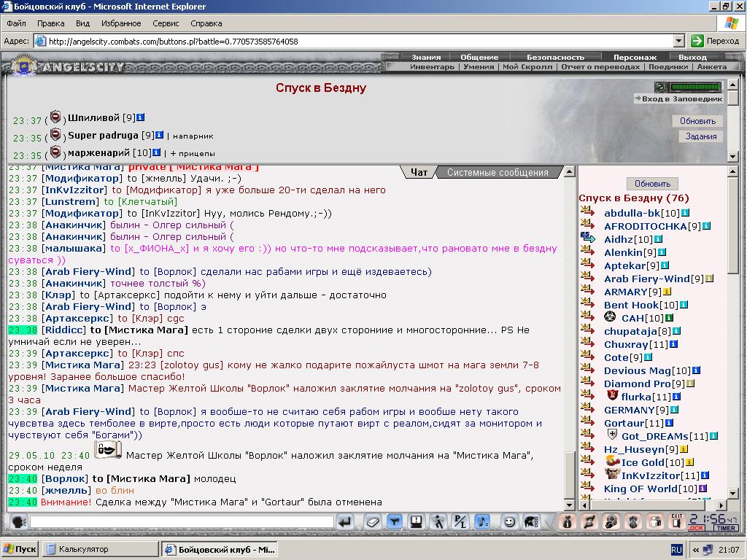Open info for player Super padruga
Image resolution: width=747 pixels, height=560 pixels.
tap(160, 135)
